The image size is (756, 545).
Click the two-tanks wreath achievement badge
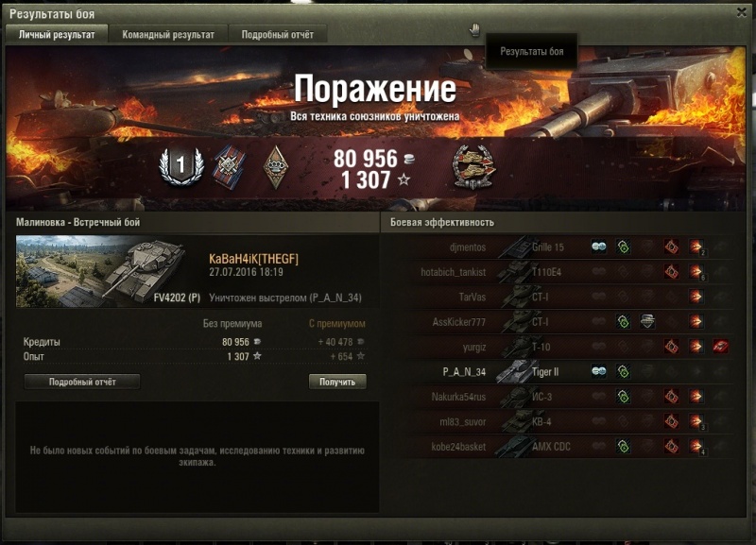(x=473, y=167)
